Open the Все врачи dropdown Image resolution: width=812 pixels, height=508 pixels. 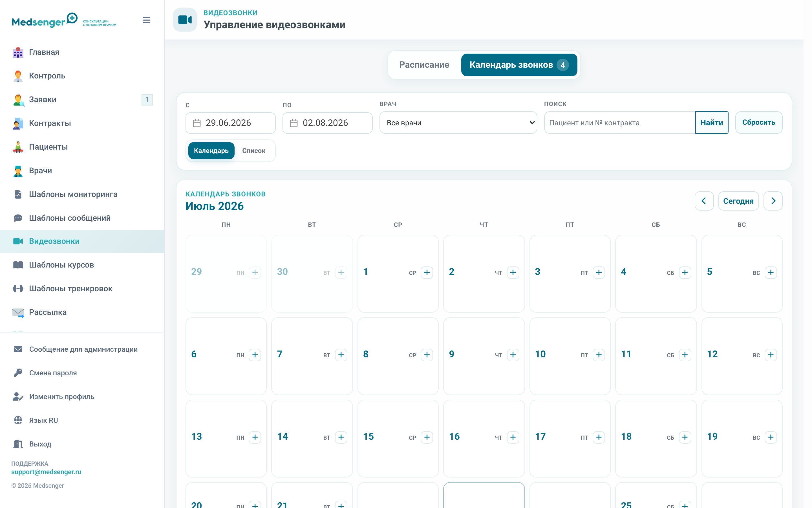click(x=458, y=123)
